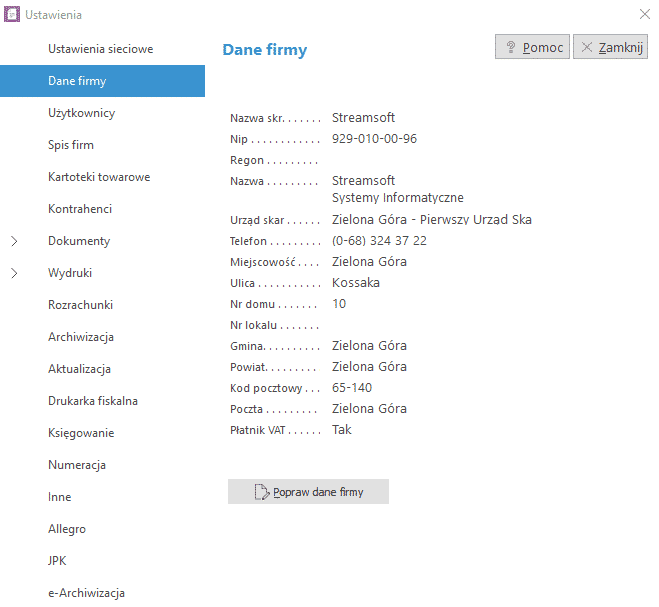Image resolution: width=659 pixels, height=607 pixels.
Task: Click document-edit icon on Popraw dane firmy
Action: (x=262, y=492)
